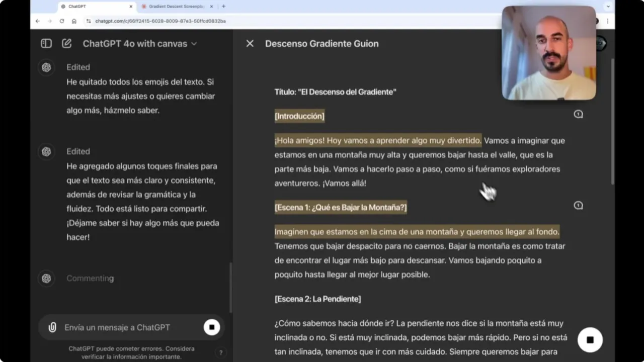This screenshot has width=644, height=362.
Task: Click message 'He agregado algunos toques finales'
Action: coord(143,202)
